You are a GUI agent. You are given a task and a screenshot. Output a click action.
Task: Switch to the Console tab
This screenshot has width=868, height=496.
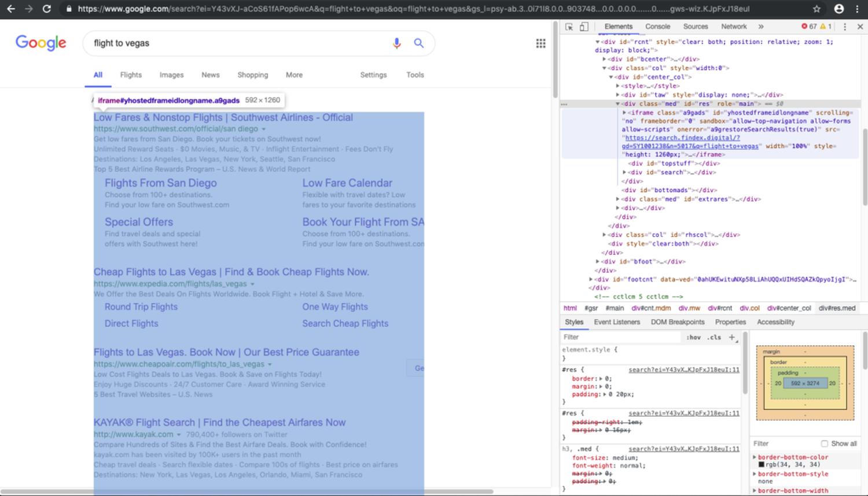pyautogui.click(x=657, y=27)
